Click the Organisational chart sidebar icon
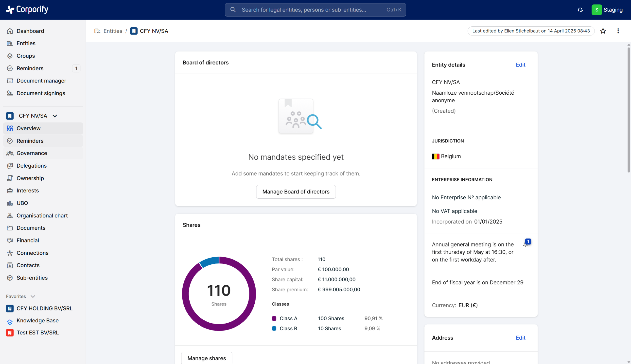Image resolution: width=631 pixels, height=364 pixels. [10, 215]
